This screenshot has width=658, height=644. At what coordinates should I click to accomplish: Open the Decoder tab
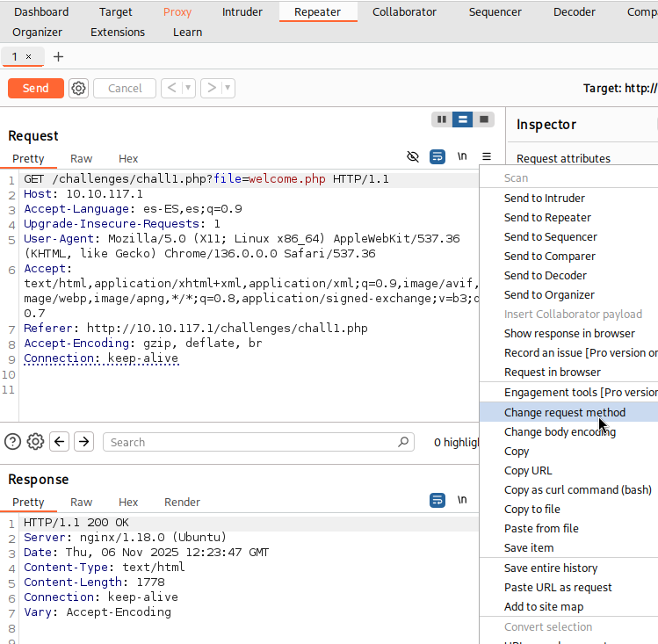(x=574, y=11)
